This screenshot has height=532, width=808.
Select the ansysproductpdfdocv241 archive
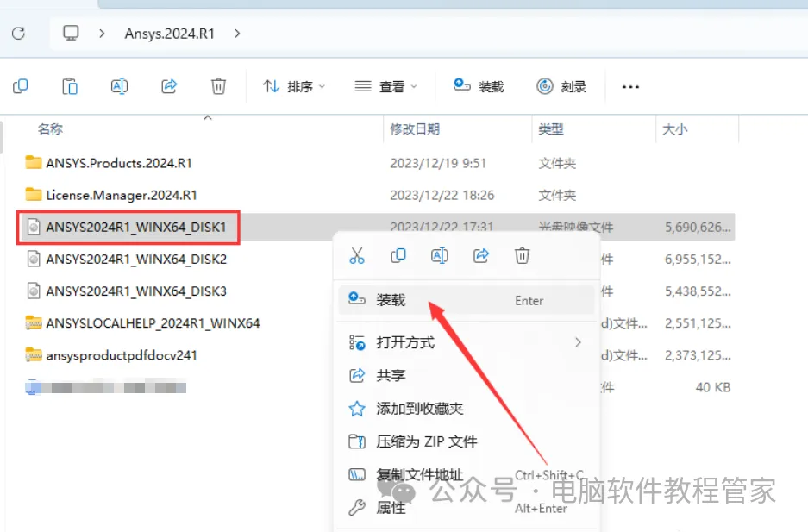coord(122,355)
